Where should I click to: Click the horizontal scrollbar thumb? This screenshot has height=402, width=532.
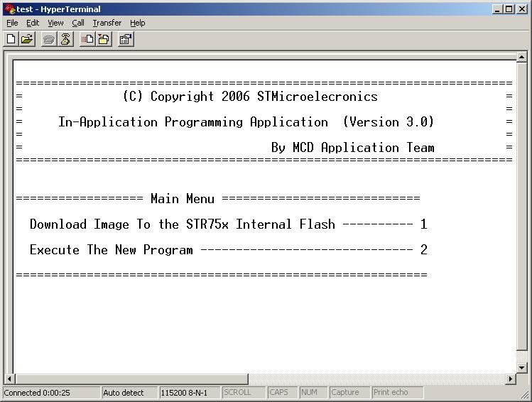131,379
